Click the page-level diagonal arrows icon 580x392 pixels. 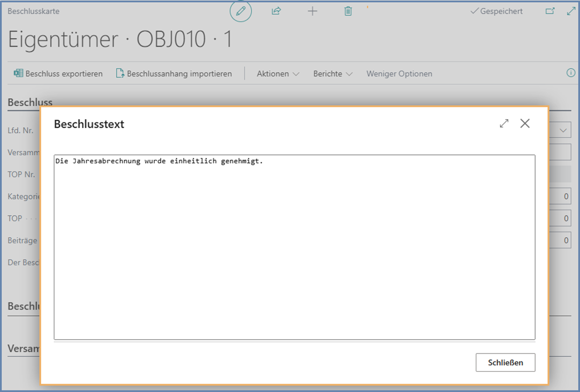570,11
